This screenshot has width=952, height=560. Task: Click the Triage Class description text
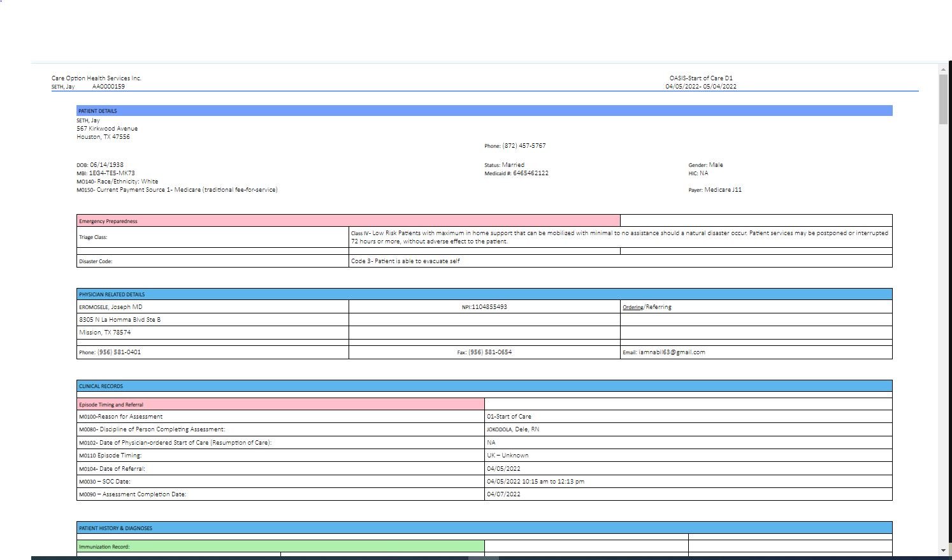point(618,237)
